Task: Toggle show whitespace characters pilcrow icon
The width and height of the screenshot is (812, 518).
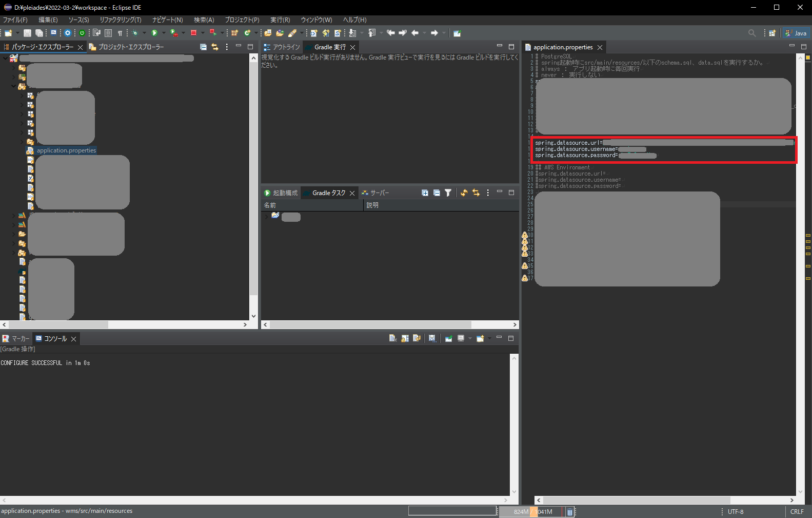Action: [x=120, y=33]
